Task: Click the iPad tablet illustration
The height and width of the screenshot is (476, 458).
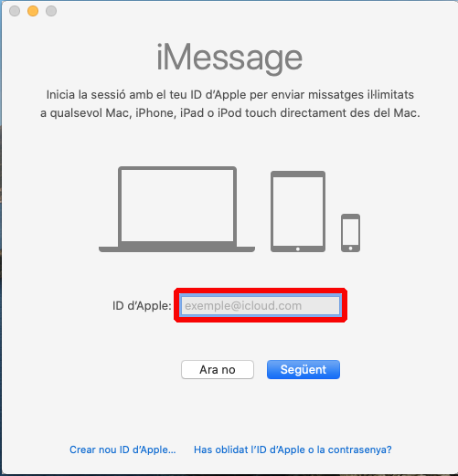Action: tap(298, 211)
